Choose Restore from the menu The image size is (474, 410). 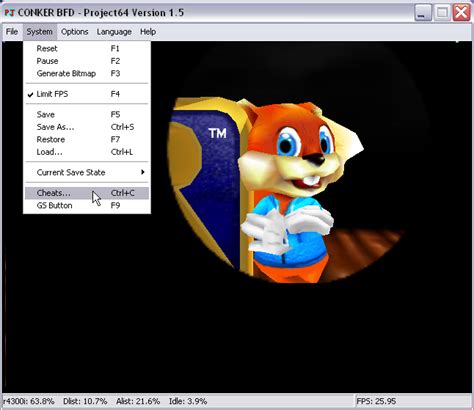[87, 139]
